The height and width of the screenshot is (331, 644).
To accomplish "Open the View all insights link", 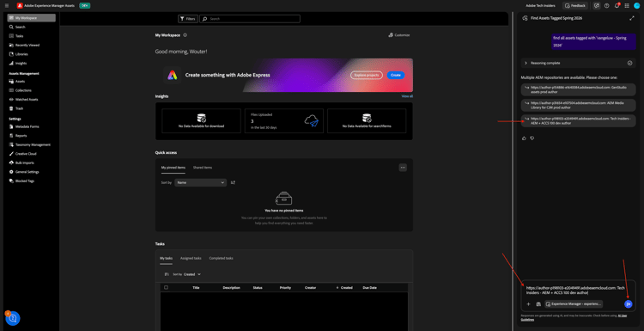I will pos(407,96).
